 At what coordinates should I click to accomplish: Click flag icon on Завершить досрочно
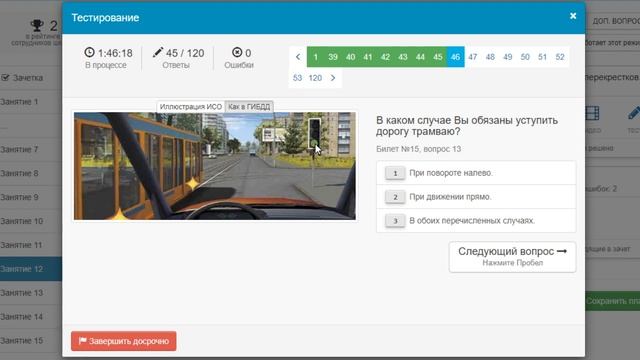click(x=82, y=340)
